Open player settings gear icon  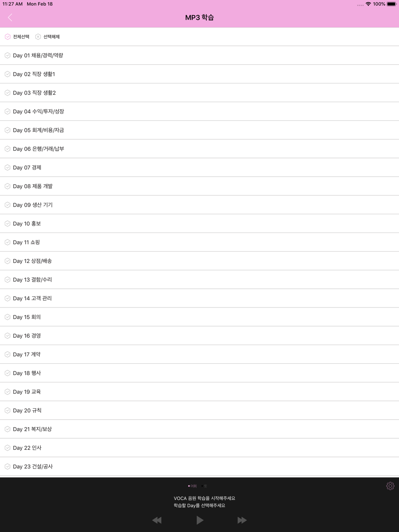pos(390,486)
